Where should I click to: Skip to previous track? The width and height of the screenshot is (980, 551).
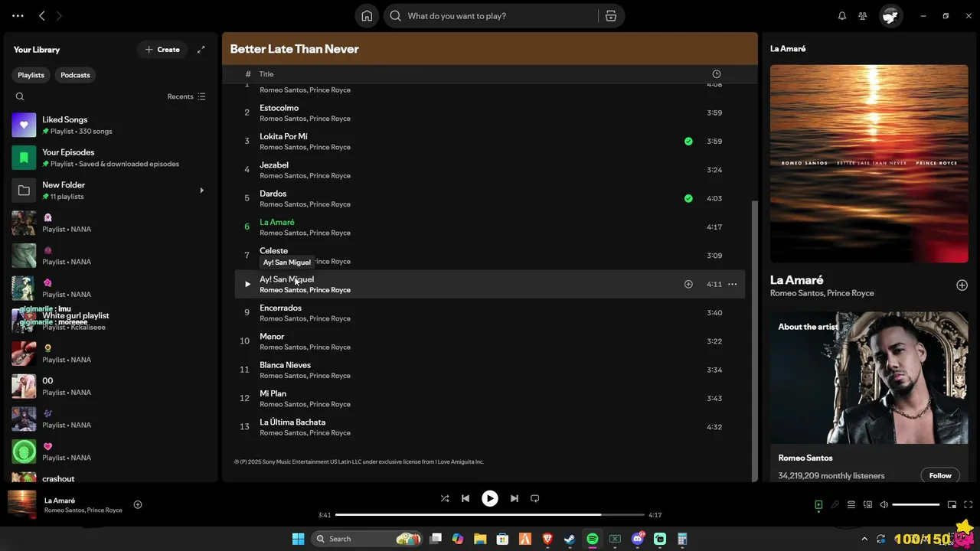pos(465,498)
